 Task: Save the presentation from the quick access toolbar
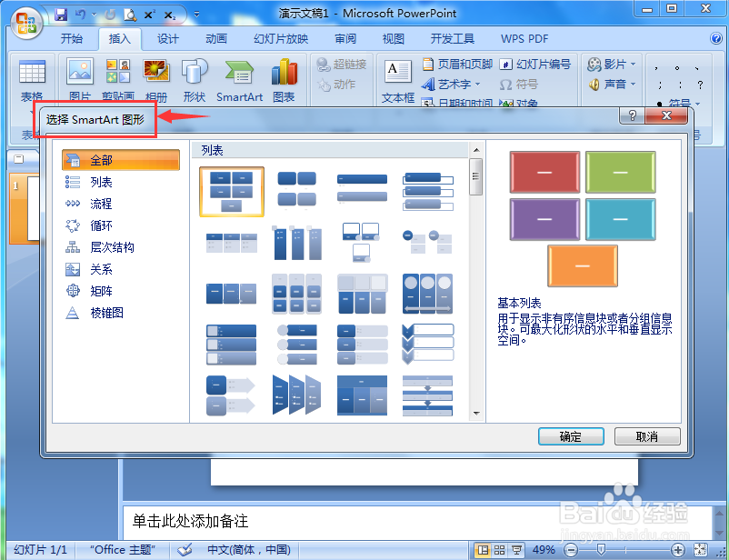61,15
